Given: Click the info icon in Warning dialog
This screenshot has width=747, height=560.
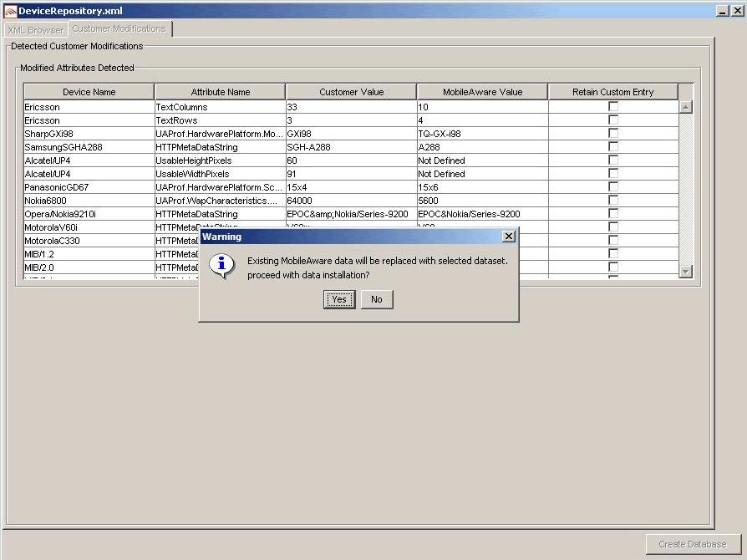Looking at the screenshot, I should (x=221, y=264).
